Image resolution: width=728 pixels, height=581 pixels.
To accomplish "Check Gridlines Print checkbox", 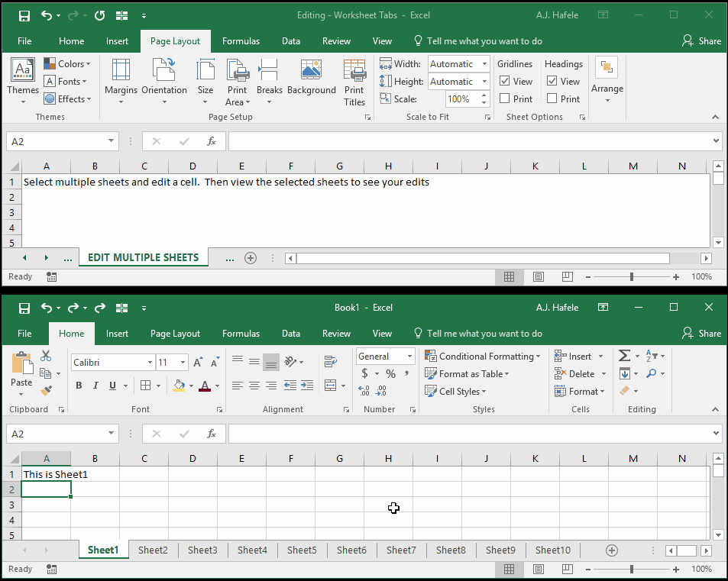I will tap(505, 98).
